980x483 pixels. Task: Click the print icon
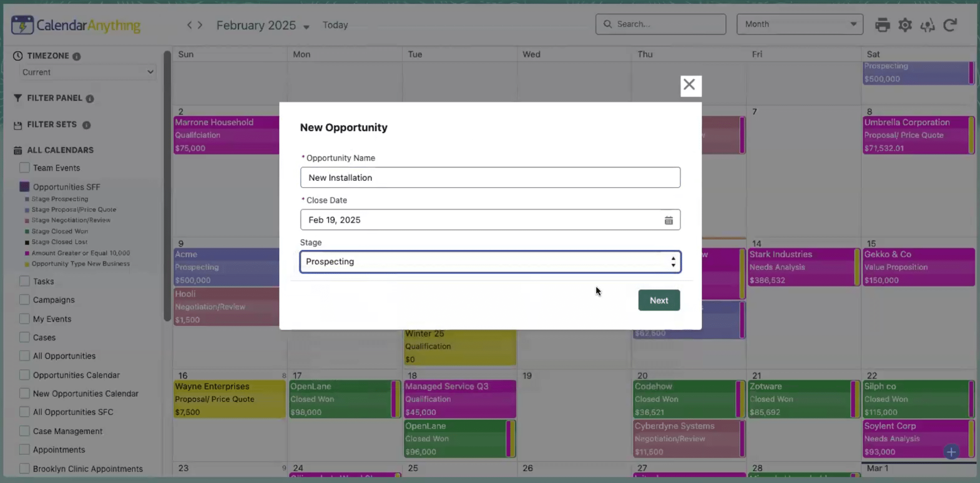click(882, 25)
